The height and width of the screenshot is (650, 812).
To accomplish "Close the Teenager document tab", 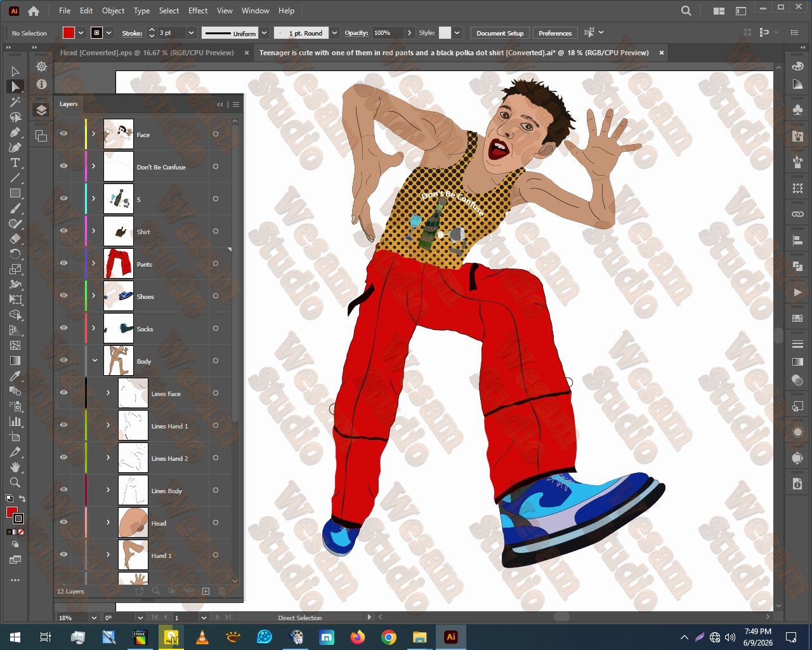I will pos(661,53).
